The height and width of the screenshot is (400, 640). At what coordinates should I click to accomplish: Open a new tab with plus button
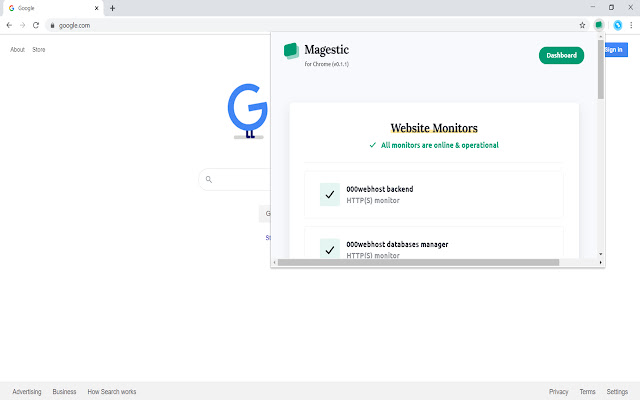coord(112,8)
